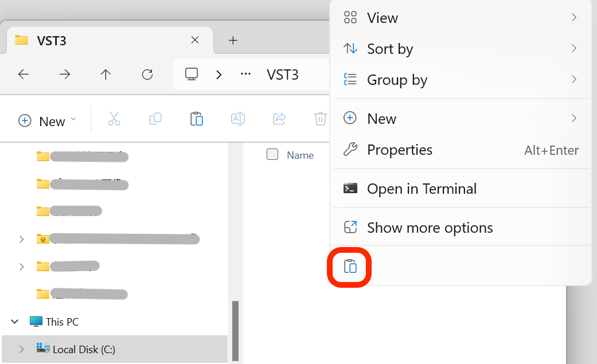Select Open in Terminal from the context menu

point(422,189)
